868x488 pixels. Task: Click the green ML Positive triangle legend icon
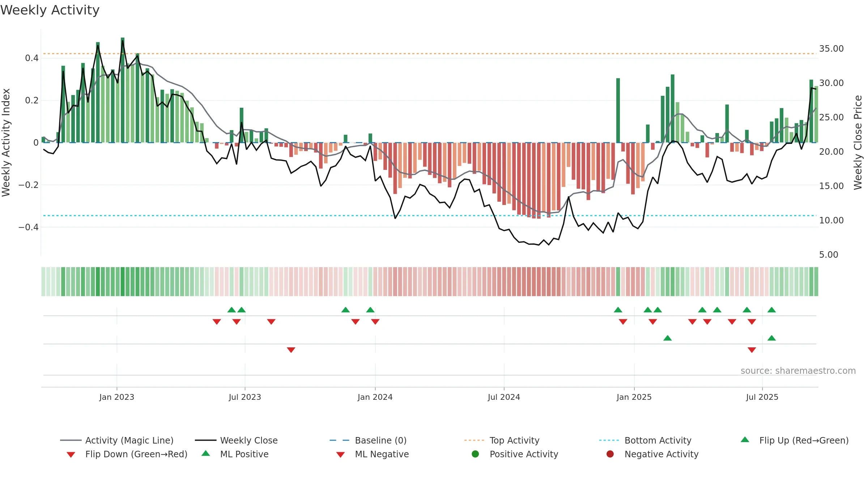206,453
